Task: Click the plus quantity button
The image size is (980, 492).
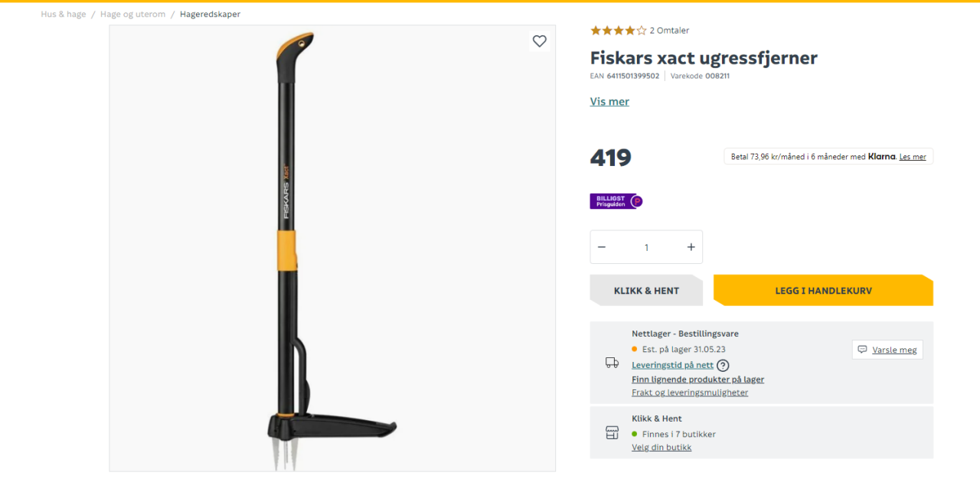Action: 691,247
